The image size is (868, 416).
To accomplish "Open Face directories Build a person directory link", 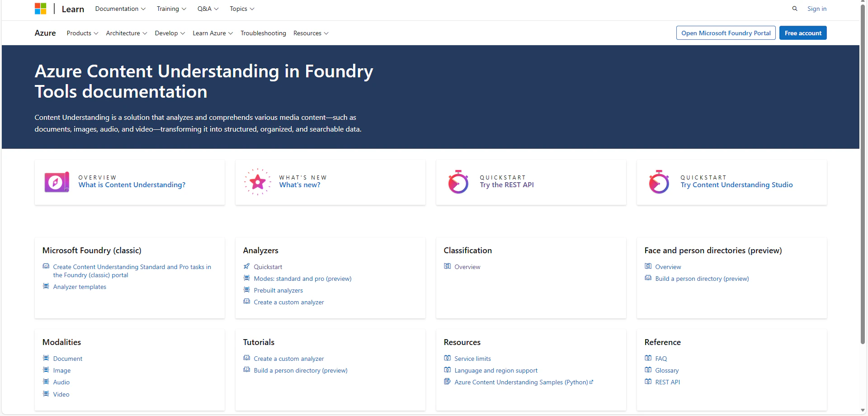I will pyautogui.click(x=702, y=279).
